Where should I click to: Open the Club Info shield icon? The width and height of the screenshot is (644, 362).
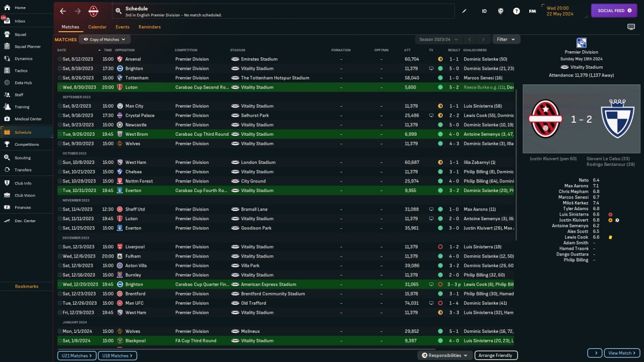pos(7,183)
